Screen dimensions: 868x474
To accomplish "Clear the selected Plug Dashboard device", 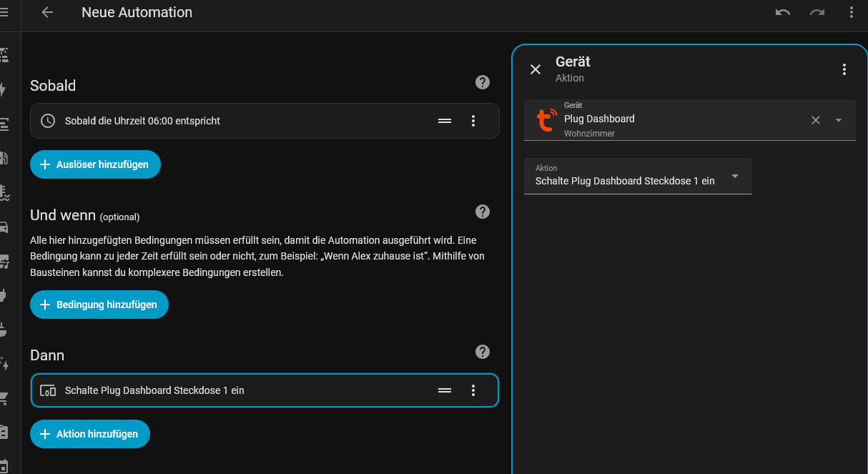I will (x=816, y=120).
